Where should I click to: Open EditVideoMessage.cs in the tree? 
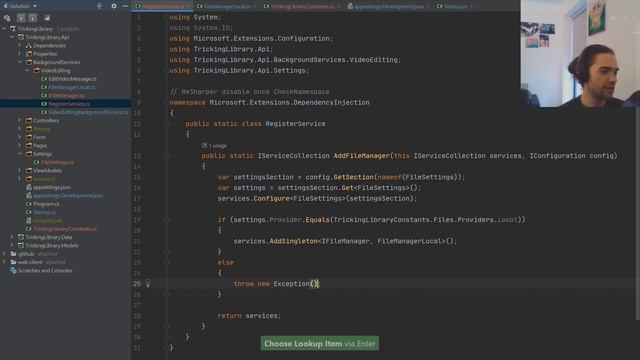[x=73, y=79]
